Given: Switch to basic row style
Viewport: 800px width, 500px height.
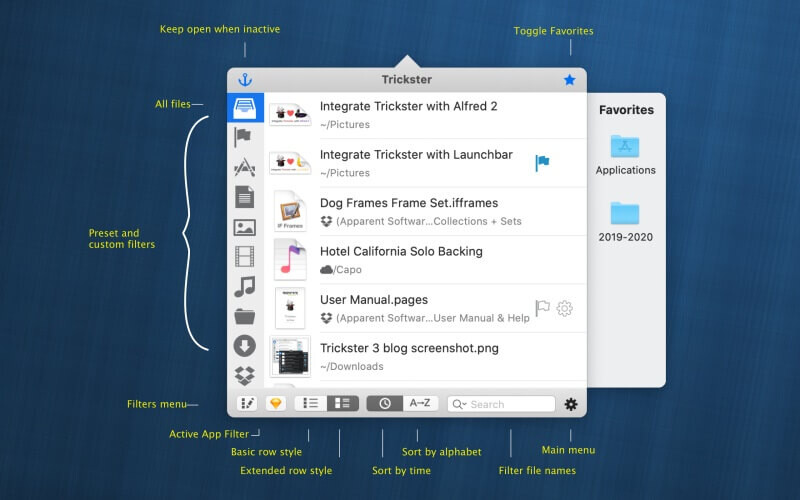Looking at the screenshot, I should click(x=311, y=404).
